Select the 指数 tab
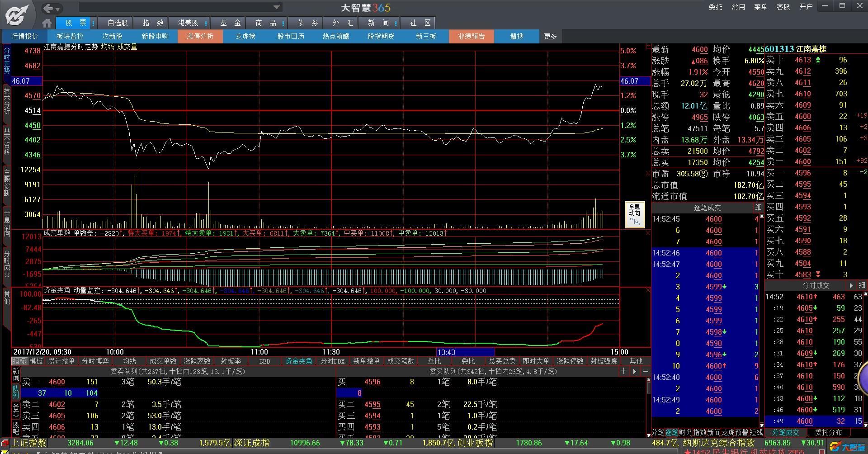The height and width of the screenshot is (454, 868). click(152, 23)
